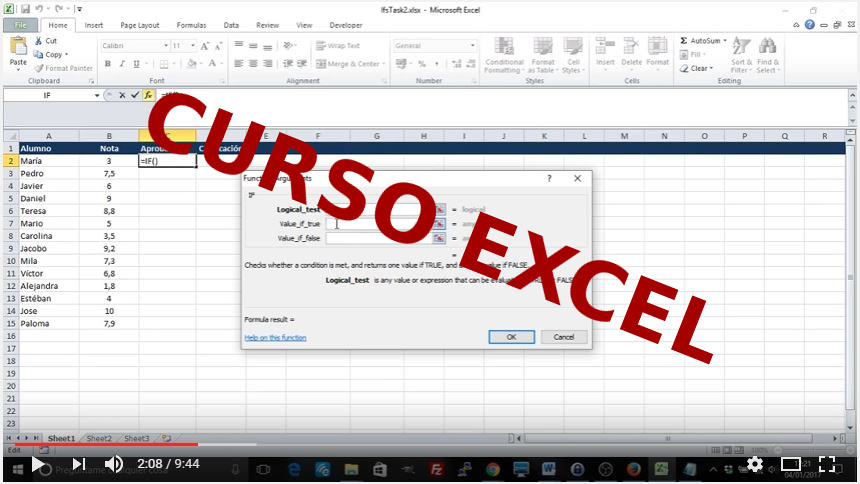Click the collapse icon beside Value_if_true
Screen dimensions: 860x484
439,224
